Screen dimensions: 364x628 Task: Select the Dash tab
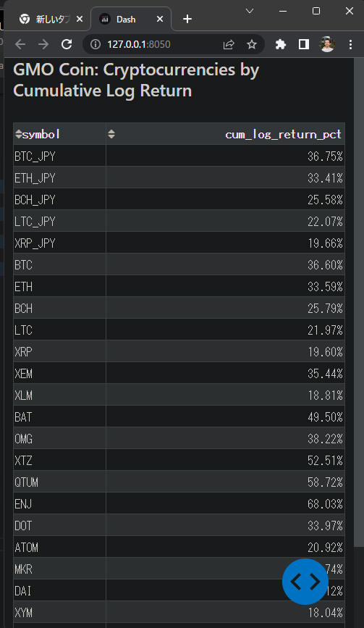pyautogui.click(x=126, y=19)
